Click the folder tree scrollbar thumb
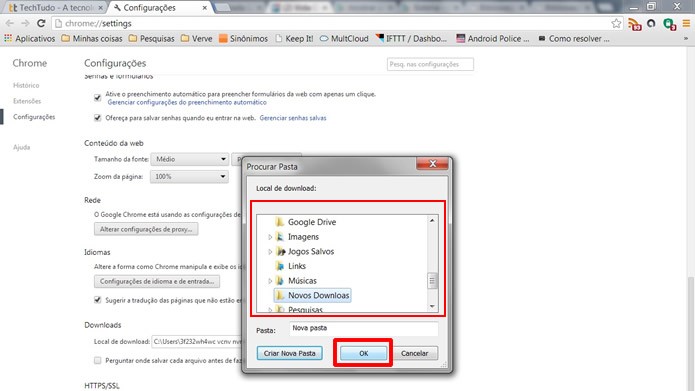 coord(432,281)
